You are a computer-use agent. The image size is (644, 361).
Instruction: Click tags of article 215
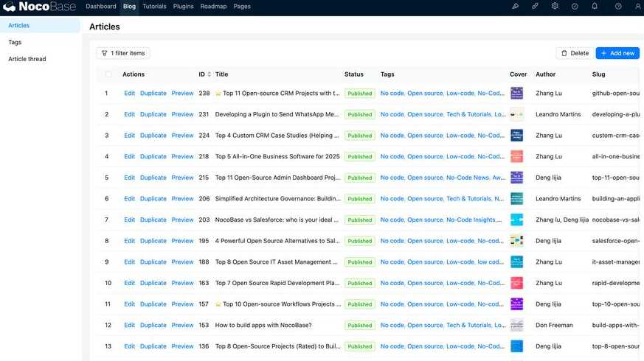443,178
